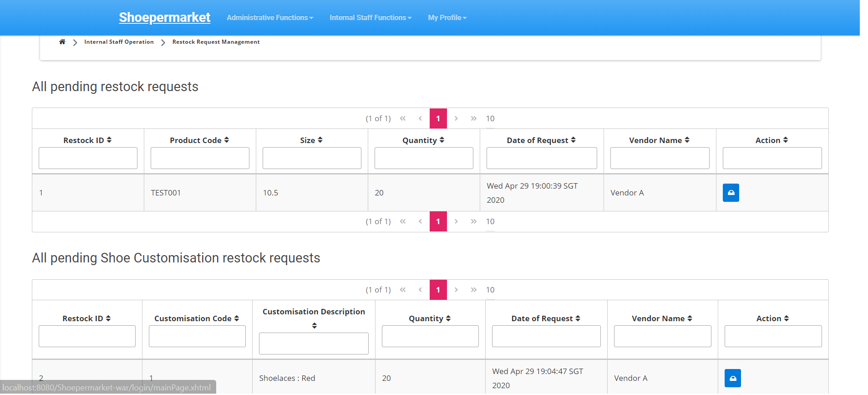Focus the Vendor Name filter in first table
The width and height of the screenshot is (868, 395).
(660, 158)
